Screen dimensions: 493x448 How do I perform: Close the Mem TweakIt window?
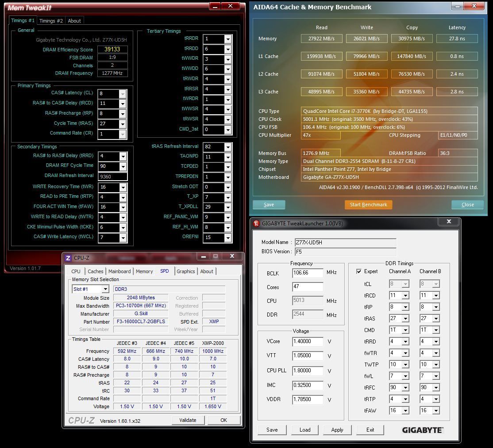(x=231, y=6)
